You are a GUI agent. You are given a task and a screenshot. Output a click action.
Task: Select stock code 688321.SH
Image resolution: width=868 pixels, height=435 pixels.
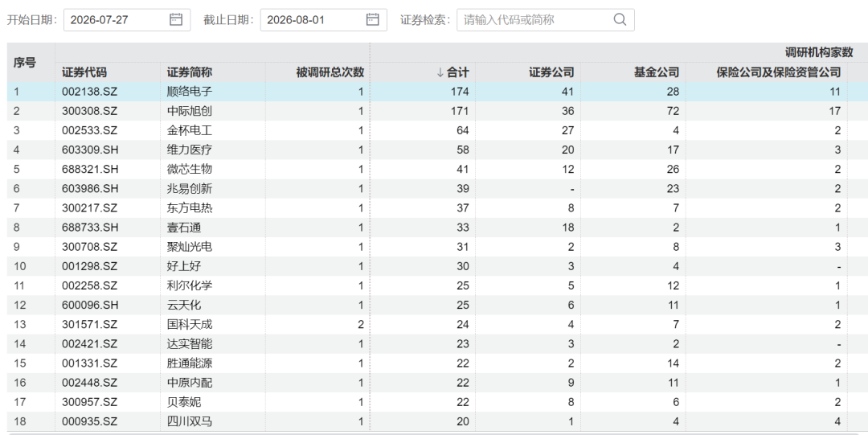click(x=90, y=170)
